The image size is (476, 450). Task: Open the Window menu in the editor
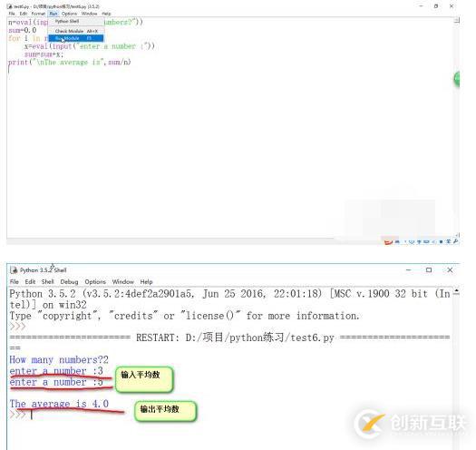[89, 14]
